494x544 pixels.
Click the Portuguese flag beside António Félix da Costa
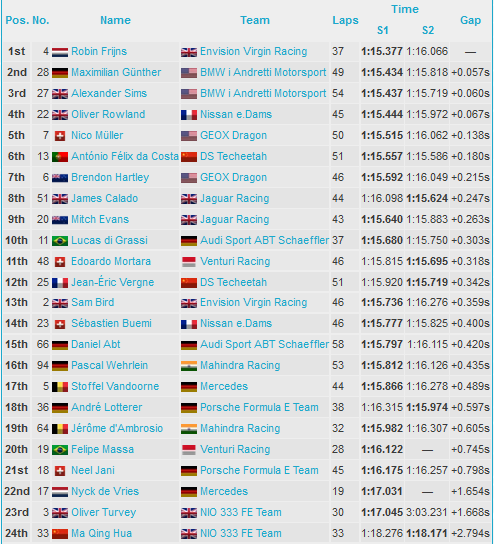[x=60, y=157]
